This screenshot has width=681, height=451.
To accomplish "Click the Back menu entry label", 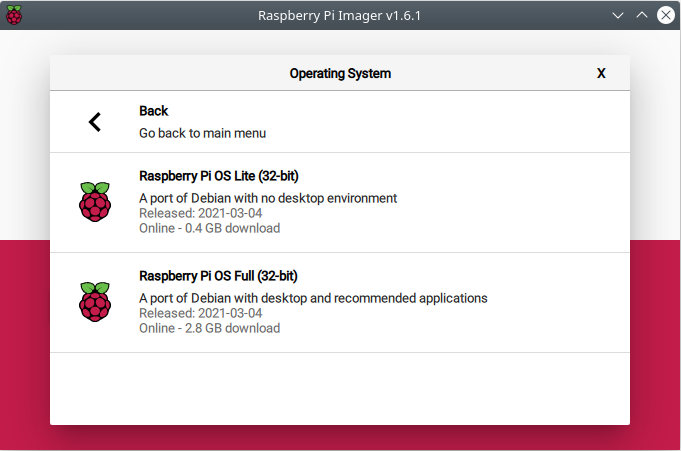I will pyautogui.click(x=153, y=111).
